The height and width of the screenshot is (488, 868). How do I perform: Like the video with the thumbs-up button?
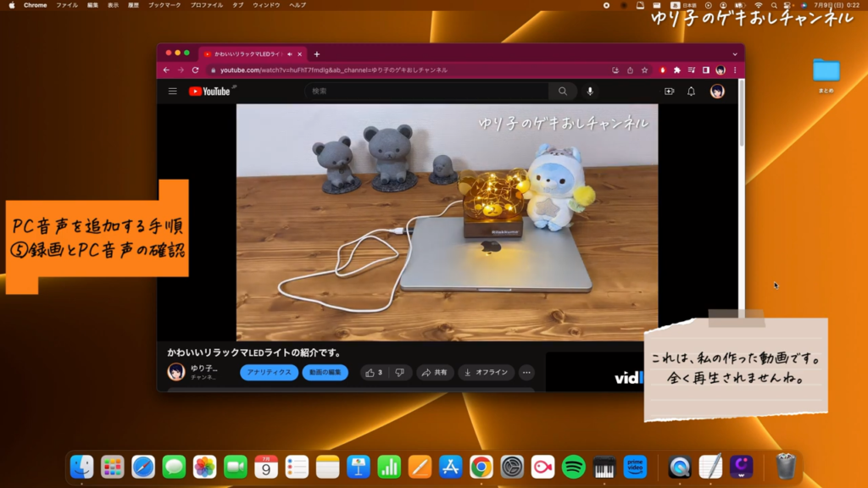point(374,373)
